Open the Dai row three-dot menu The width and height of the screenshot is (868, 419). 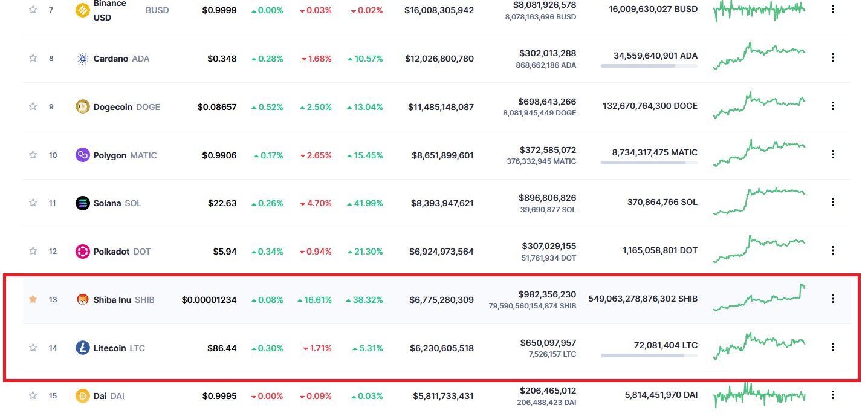833,395
